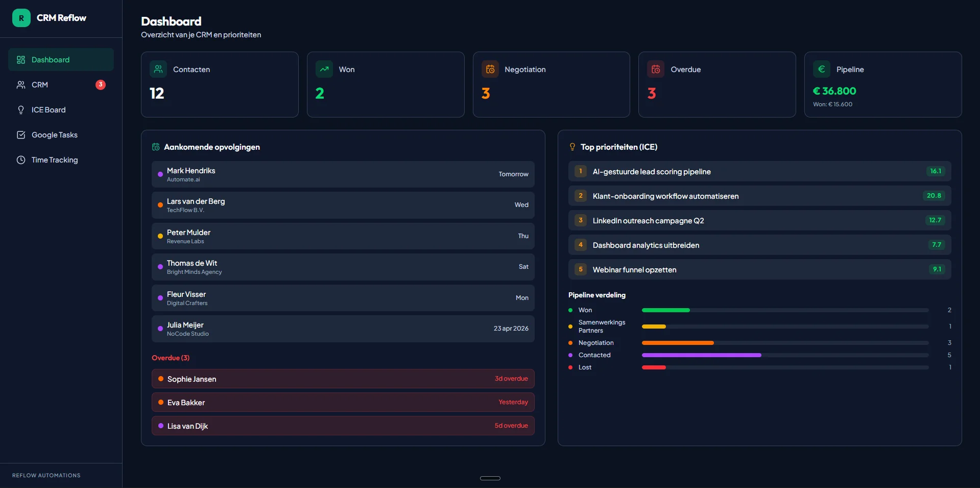Click the Negotiation card calendar icon
The height and width of the screenshot is (488, 980).
pyautogui.click(x=490, y=69)
